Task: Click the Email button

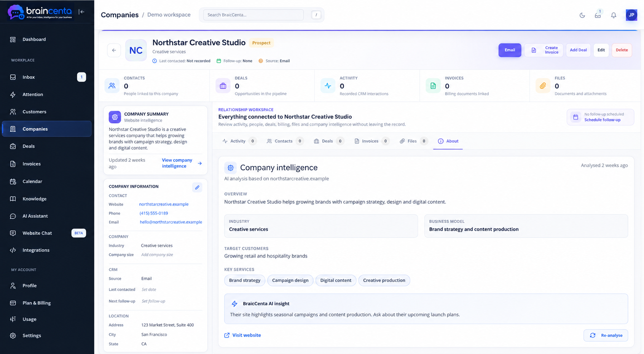Action: click(x=510, y=50)
